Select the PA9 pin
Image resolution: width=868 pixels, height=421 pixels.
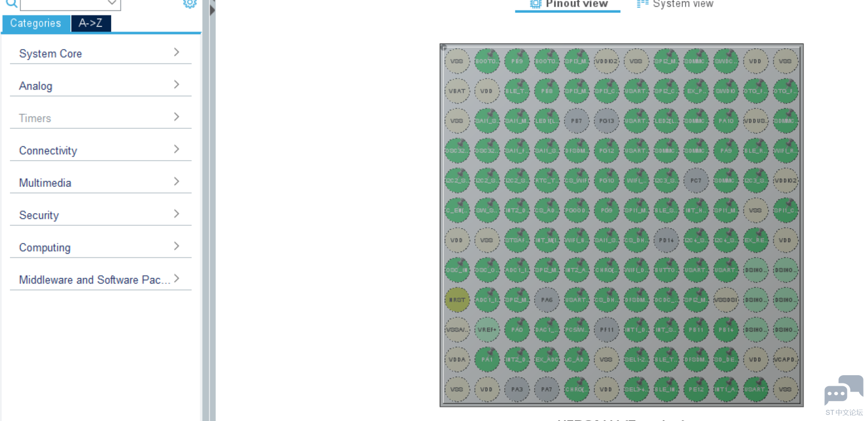point(726,151)
